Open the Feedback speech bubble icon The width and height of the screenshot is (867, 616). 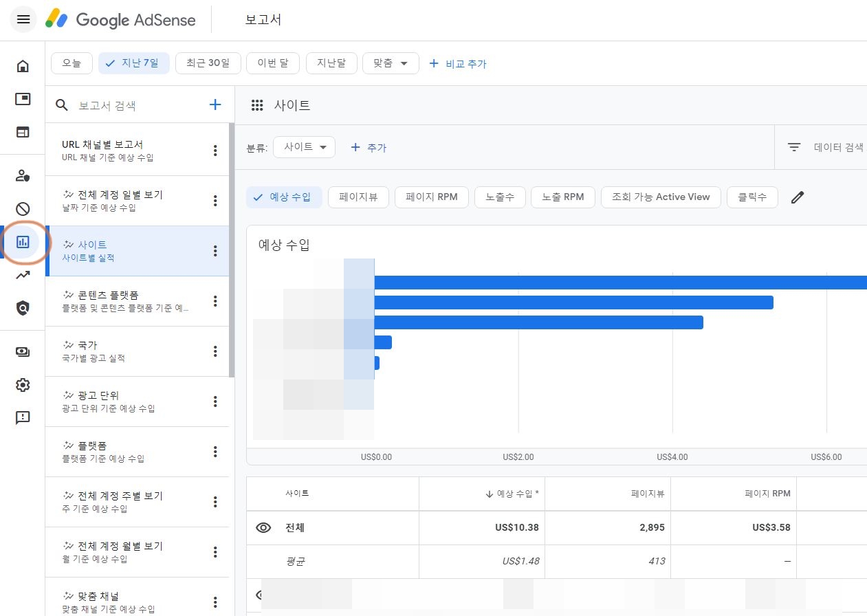point(23,417)
